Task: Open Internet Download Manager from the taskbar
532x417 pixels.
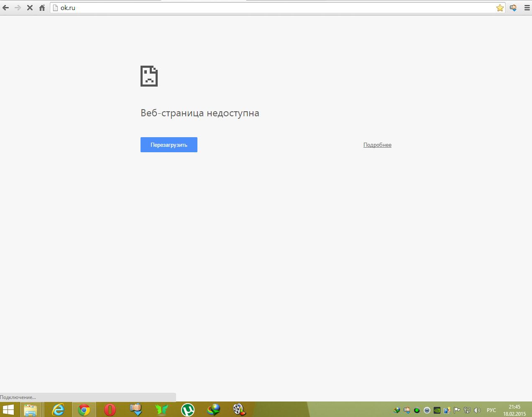Action: 214,409
